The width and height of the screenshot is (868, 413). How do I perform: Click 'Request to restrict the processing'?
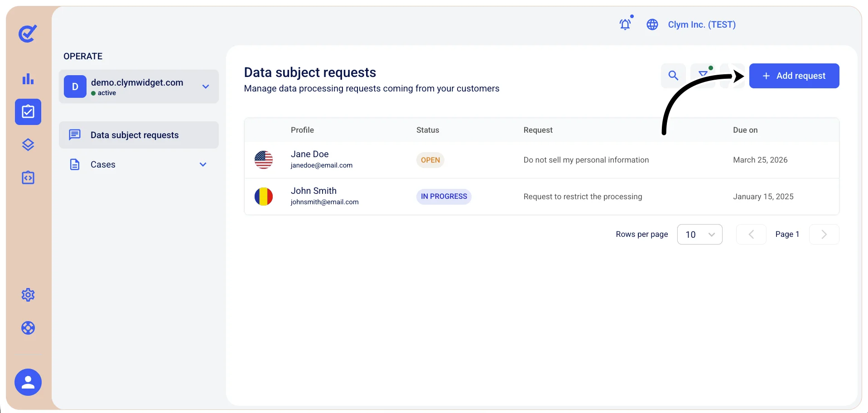pyautogui.click(x=583, y=197)
